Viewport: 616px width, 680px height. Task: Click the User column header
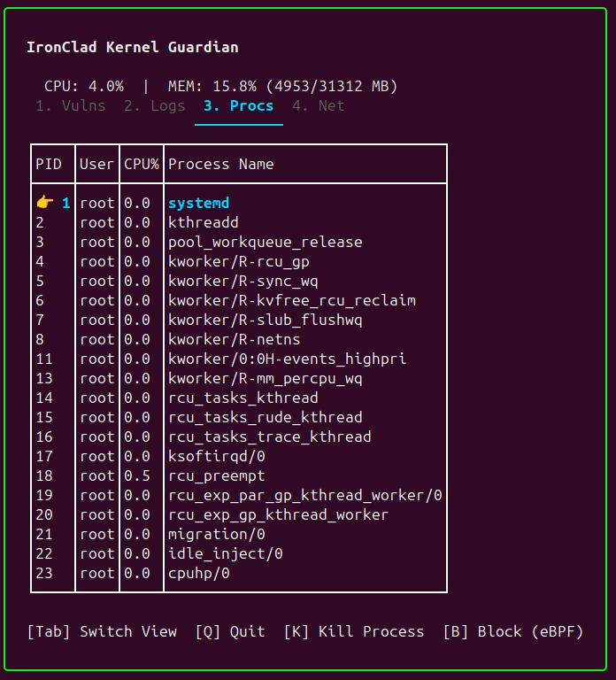point(97,165)
